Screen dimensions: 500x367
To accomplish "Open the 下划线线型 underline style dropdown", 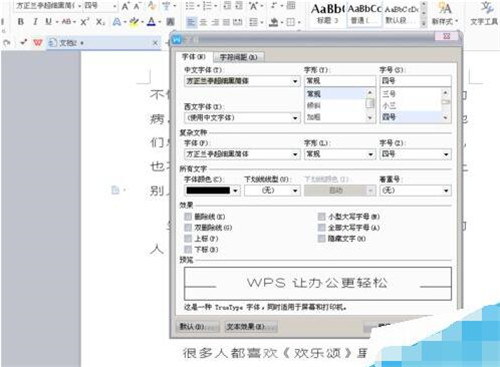I will (295, 190).
